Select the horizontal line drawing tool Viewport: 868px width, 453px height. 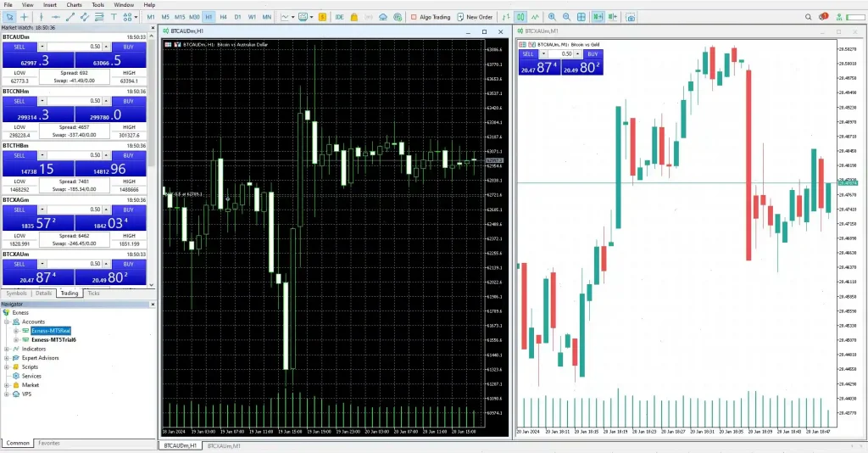coord(55,17)
